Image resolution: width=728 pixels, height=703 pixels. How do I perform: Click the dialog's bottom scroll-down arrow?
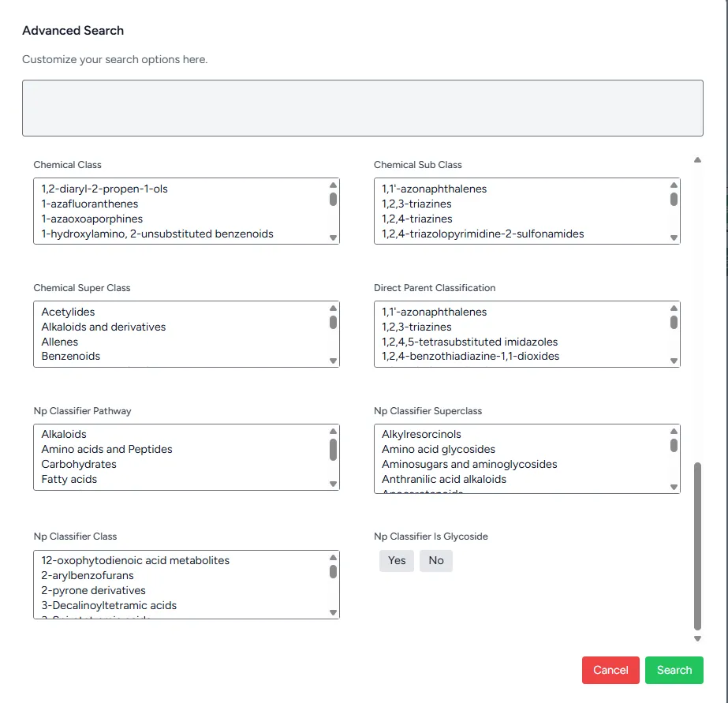[x=697, y=638]
